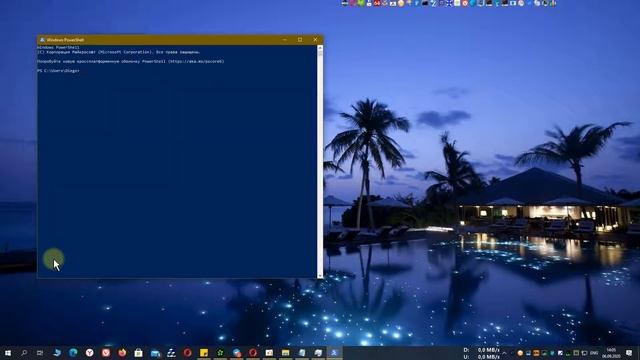Open Task View from the taskbar
The image size is (640, 360).
click(x=40, y=353)
